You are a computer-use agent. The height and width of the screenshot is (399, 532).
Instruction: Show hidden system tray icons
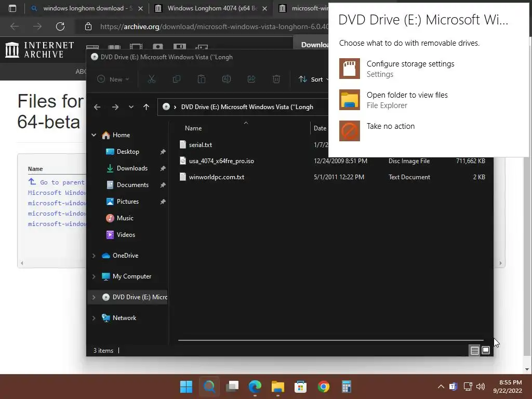441,387
